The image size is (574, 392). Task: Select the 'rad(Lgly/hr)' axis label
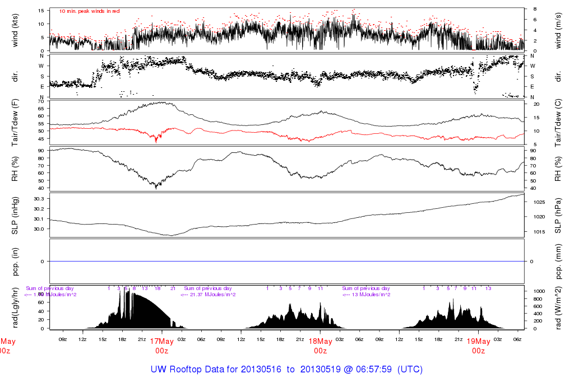click(x=15, y=307)
